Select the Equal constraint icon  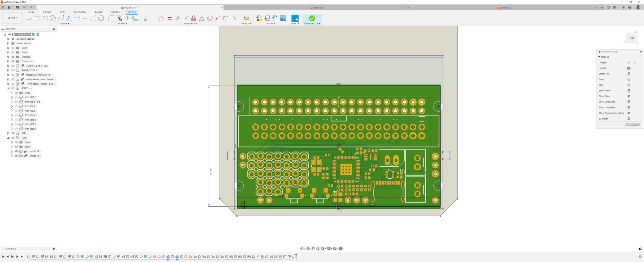[169, 19]
